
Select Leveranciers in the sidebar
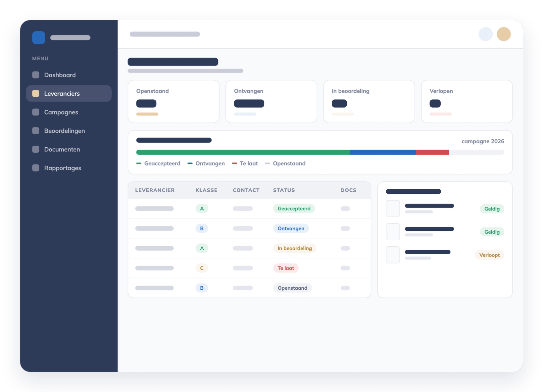pos(69,93)
